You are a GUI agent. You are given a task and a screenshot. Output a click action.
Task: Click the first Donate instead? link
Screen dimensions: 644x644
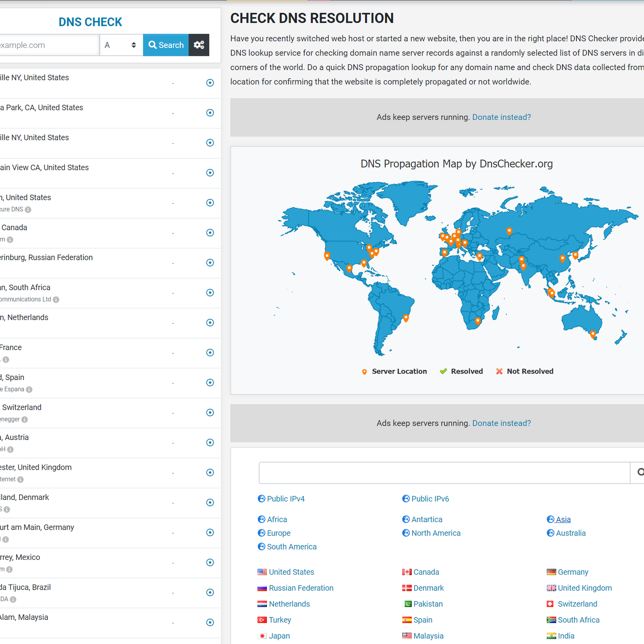(x=502, y=117)
